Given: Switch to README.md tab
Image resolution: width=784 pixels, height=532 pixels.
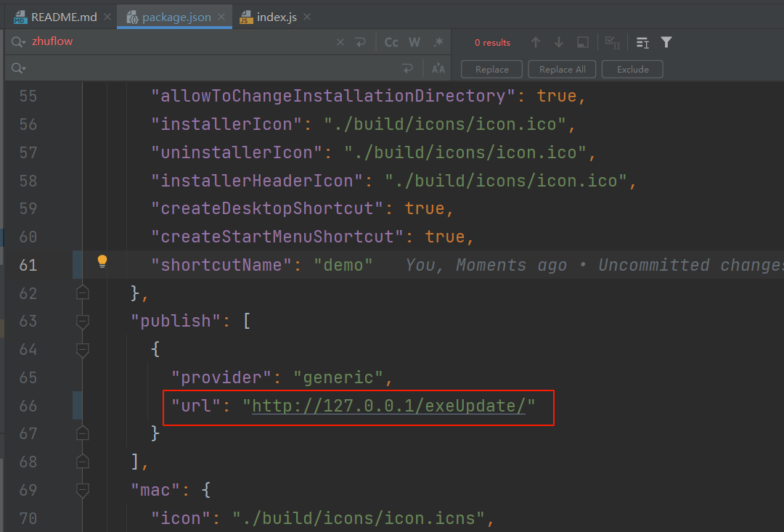Looking at the screenshot, I should (56, 17).
